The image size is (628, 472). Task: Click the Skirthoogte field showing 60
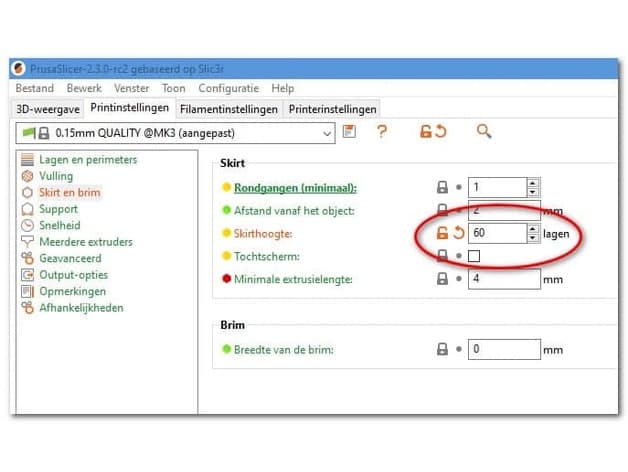click(497, 233)
